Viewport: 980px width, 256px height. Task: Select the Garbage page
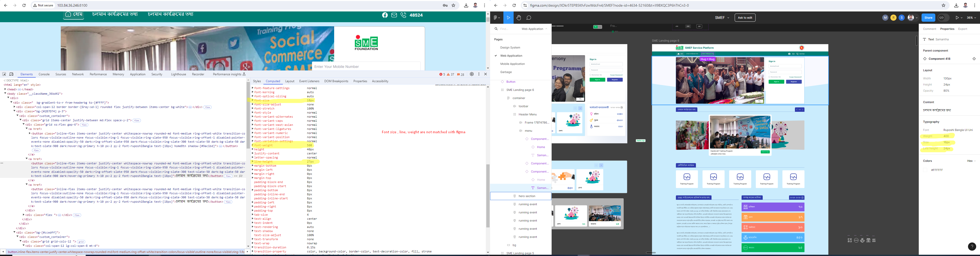[506, 72]
